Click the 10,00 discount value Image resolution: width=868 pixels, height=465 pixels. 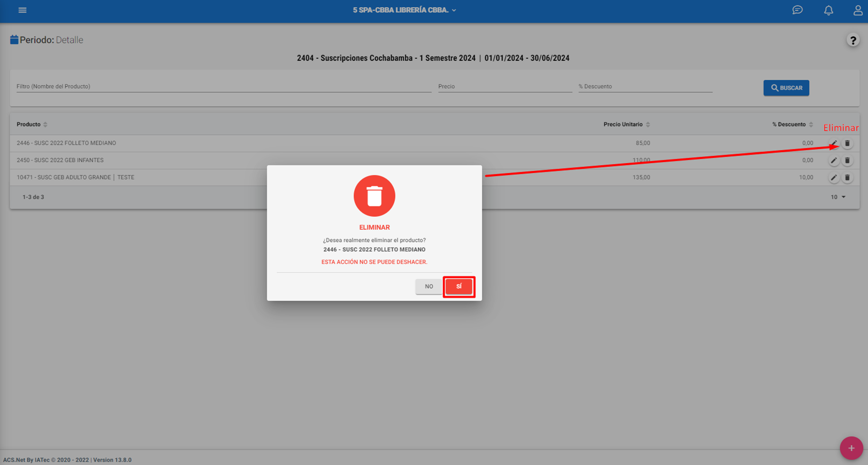tap(806, 178)
